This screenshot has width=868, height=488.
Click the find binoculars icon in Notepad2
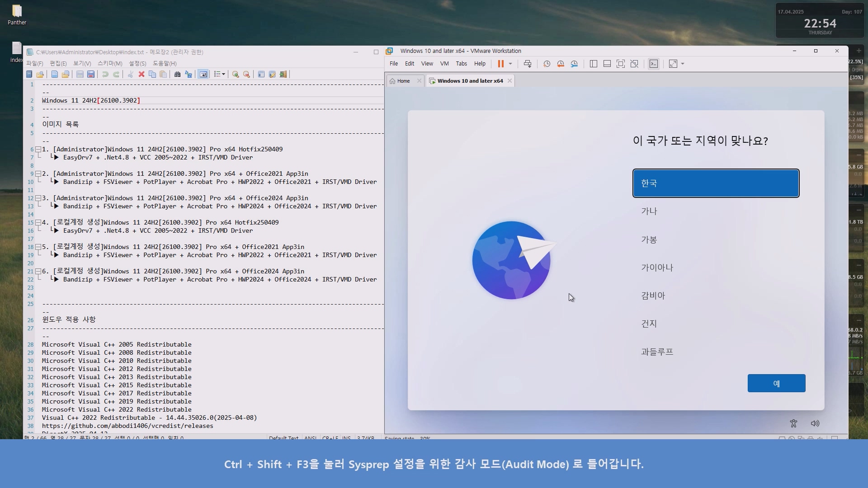point(177,74)
